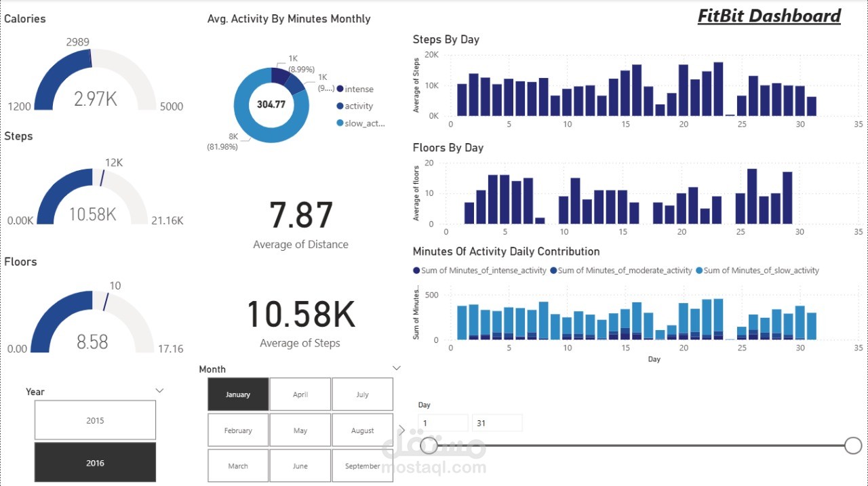Click the Steps By Day chart title
This screenshot has height=486, width=868.
pos(446,39)
